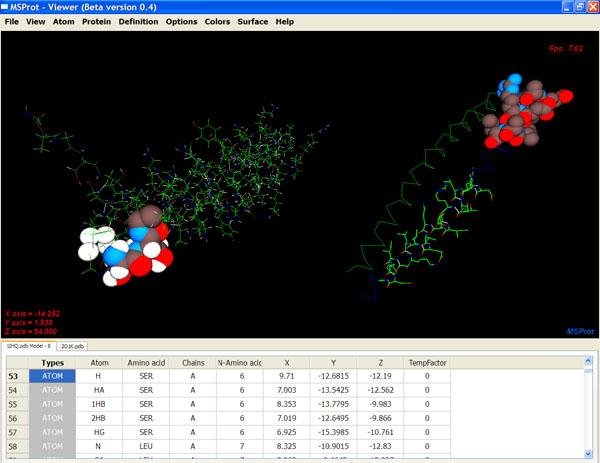Open the Protein menu
Image resolution: width=600 pixels, height=463 pixels.
tap(96, 22)
